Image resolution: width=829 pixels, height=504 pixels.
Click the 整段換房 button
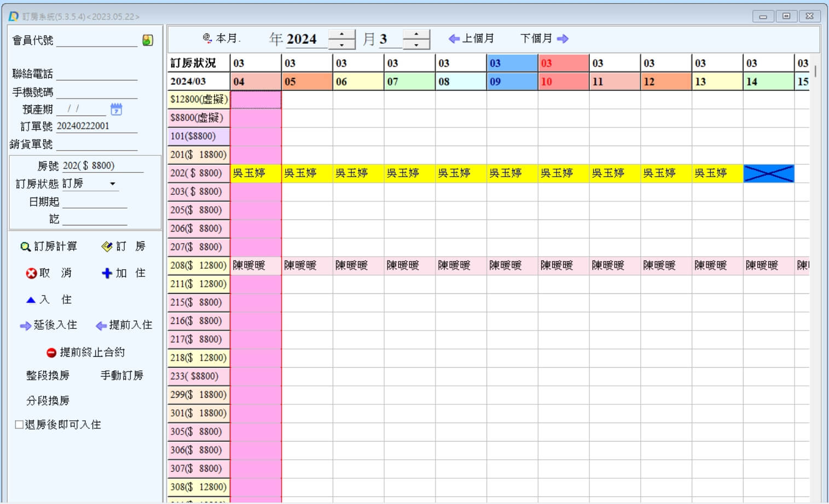pyautogui.click(x=48, y=375)
